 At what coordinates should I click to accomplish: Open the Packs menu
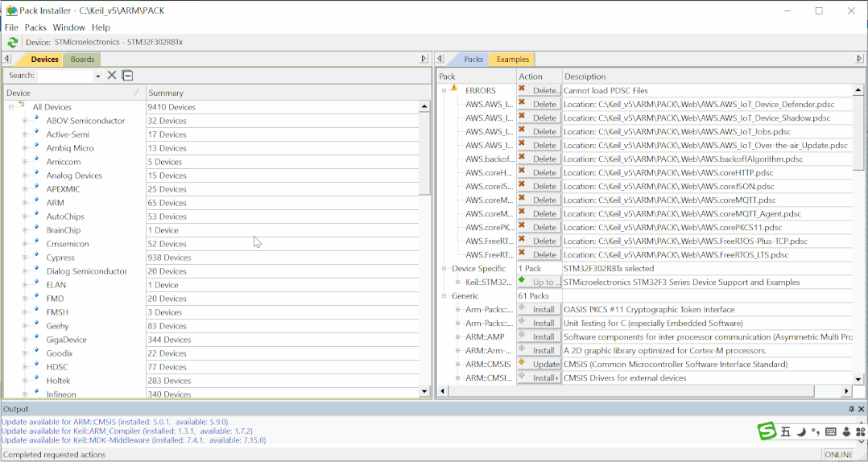coord(36,27)
